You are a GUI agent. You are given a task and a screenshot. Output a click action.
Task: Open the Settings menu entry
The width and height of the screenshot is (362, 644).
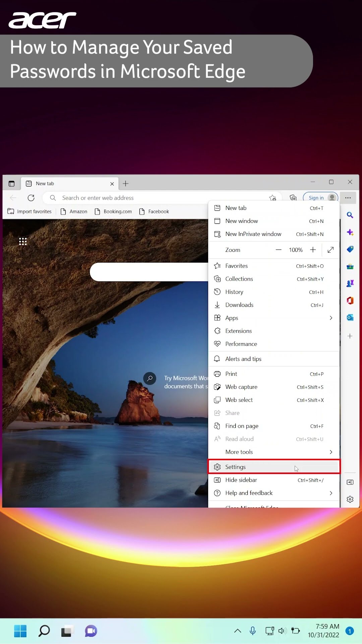274,467
